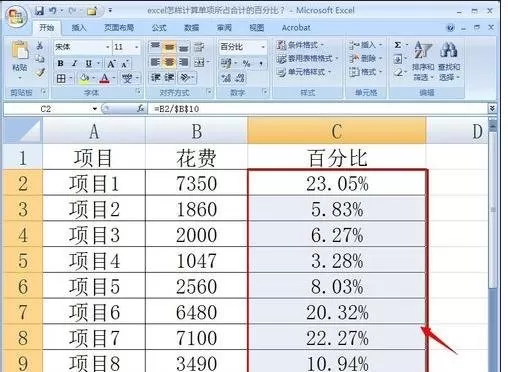Open number format 百分比 dropdown
This screenshot has height=372, width=508.
click(x=263, y=47)
